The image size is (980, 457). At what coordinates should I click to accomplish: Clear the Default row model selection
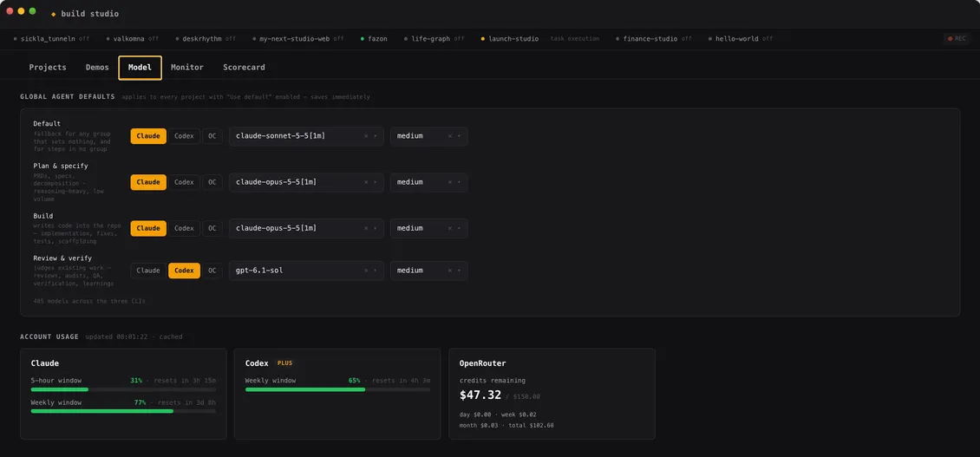(x=366, y=136)
